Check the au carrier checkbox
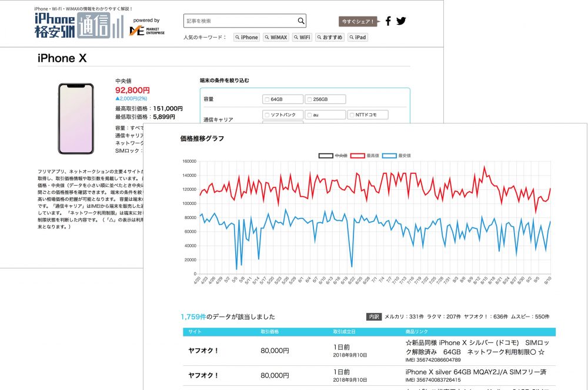Viewport: 588px width, 390px height. [x=309, y=115]
